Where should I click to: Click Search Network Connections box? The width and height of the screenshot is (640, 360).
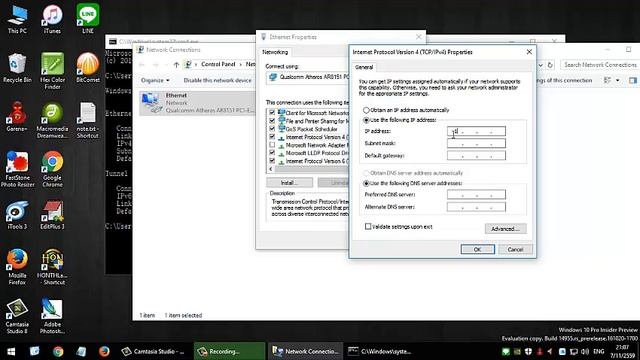click(x=600, y=64)
